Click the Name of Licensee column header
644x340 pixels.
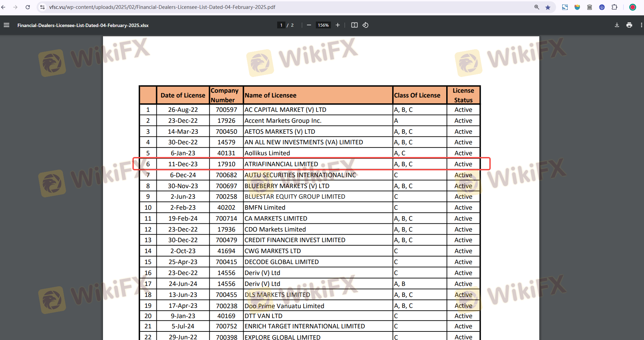(x=270, y=95)
